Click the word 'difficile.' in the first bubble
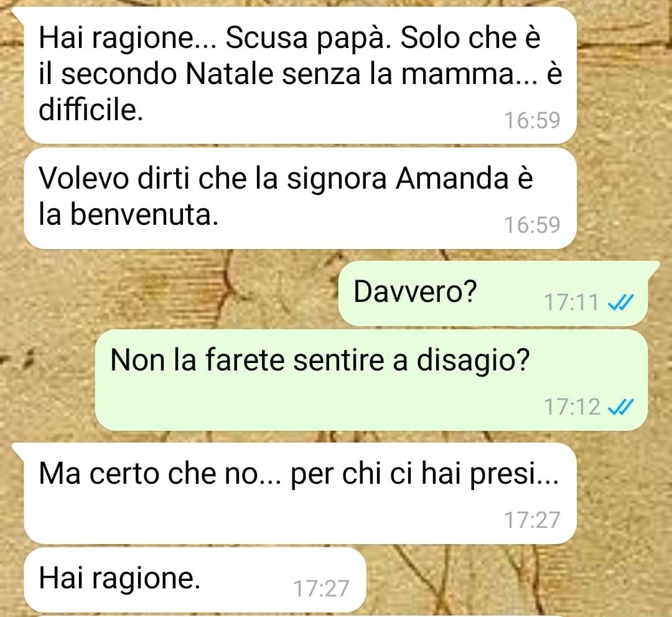 pyautogui.click(x=91, y=110)
